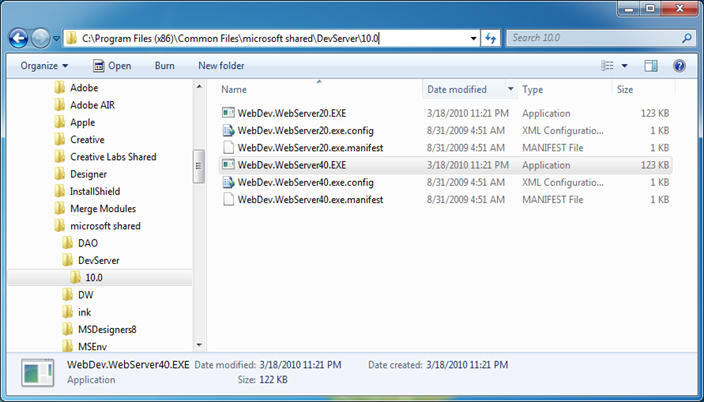Select the MSEnv folder icon
Screen dimensions: 704x402
67,346
